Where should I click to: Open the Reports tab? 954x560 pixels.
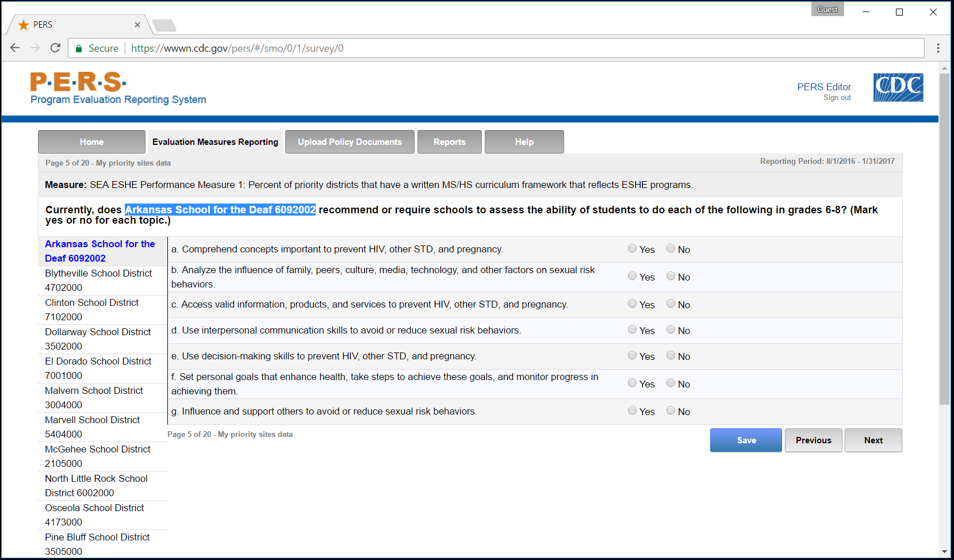(449, 142)
